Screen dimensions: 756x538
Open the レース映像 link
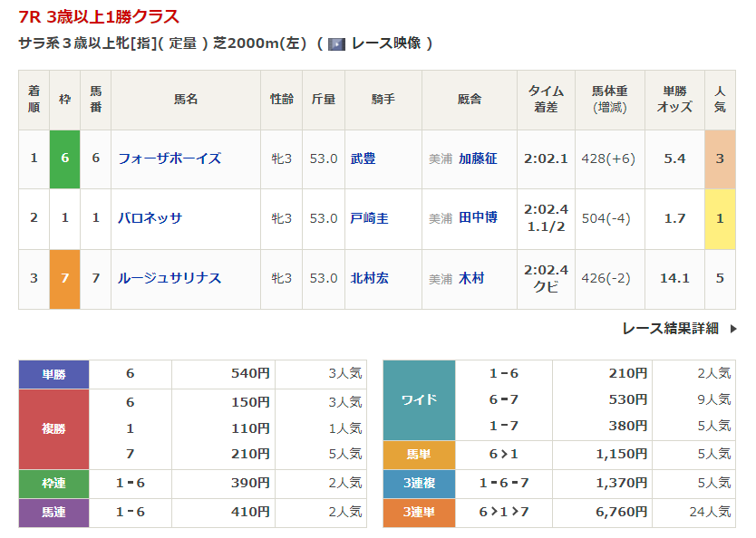point(385,43)
